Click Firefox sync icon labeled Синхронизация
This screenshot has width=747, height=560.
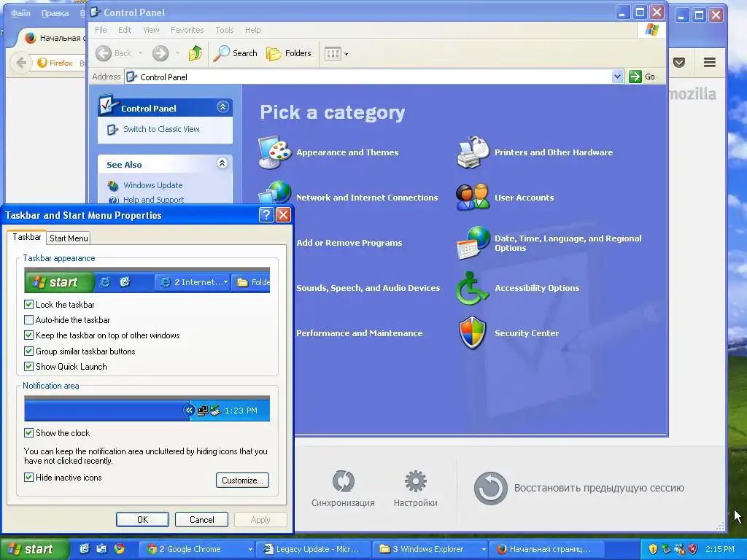[343, 481]
